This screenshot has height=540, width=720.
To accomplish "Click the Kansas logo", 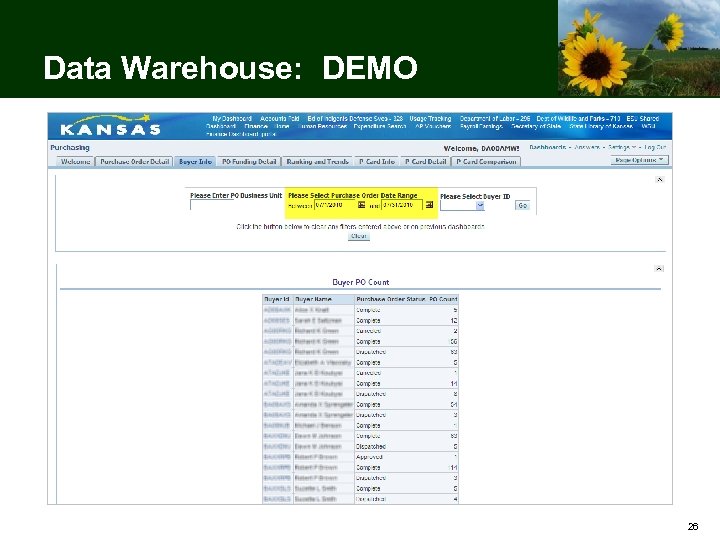I will [110, 126].
